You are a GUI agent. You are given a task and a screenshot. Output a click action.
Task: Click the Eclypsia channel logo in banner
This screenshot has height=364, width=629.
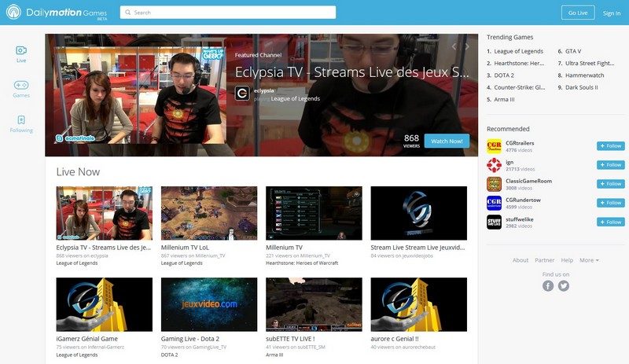point(243,93)
